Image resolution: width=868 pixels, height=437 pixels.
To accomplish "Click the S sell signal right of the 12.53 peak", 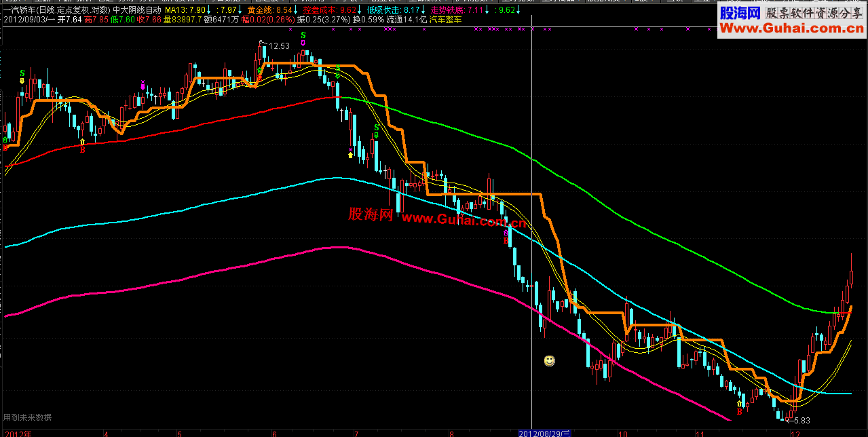I will 303,35.
